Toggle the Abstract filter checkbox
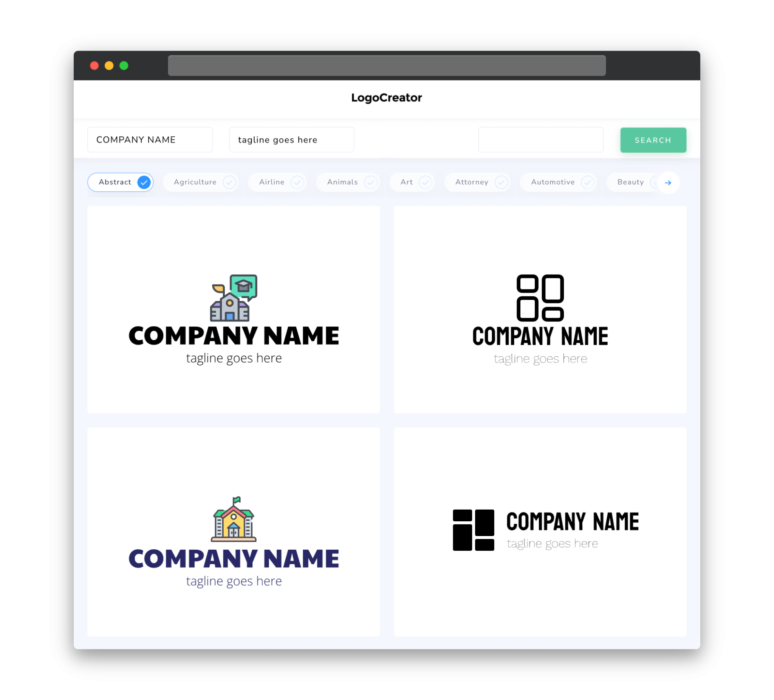Viewport: 774px width, 700px height. click(x=144, y=182)
